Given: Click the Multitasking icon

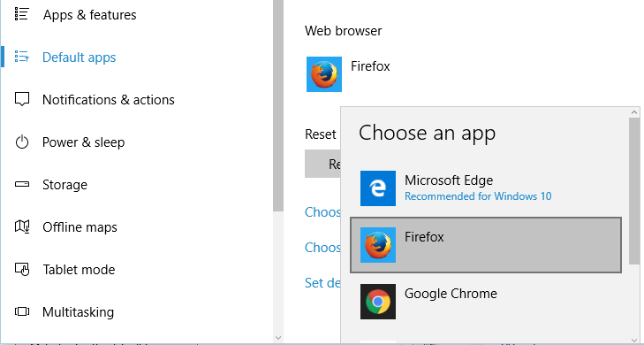Looking at the screenshot, I should point(22,311).
